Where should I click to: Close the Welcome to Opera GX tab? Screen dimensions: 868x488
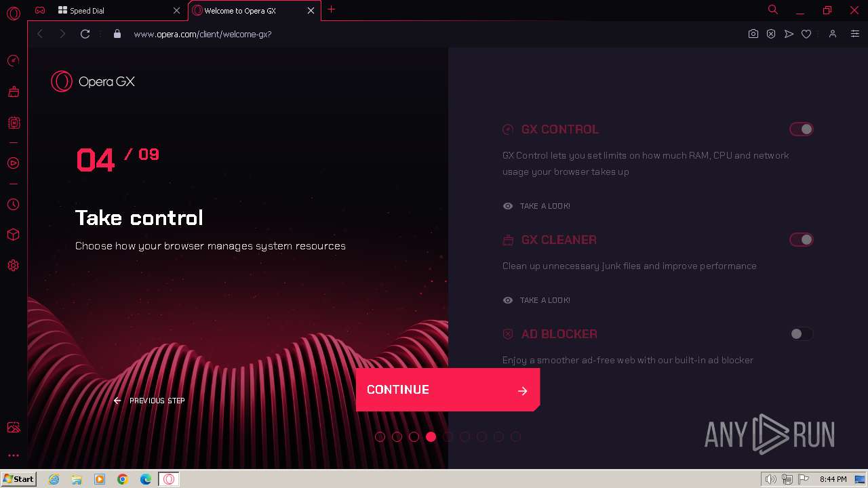point(311,11)
